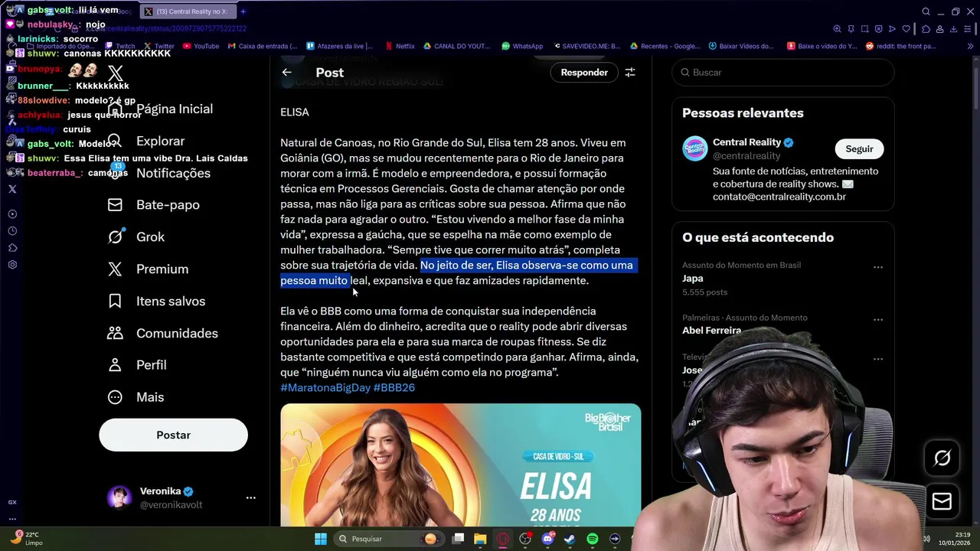The width and height of the screenshot is (980, 551).
Task: Open Itens salvos bookmarks
Action: (x=156, y=301)
